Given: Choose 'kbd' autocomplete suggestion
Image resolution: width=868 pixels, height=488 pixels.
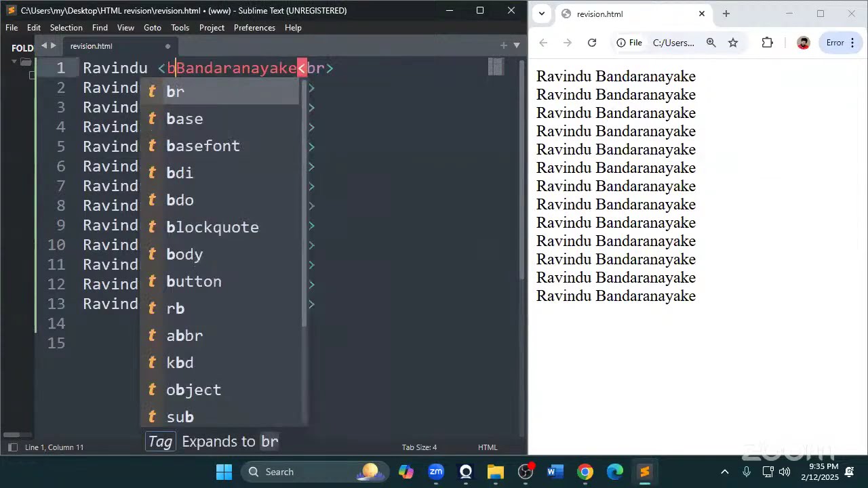Looking at the screenshot, I should [x=220, y=363].
